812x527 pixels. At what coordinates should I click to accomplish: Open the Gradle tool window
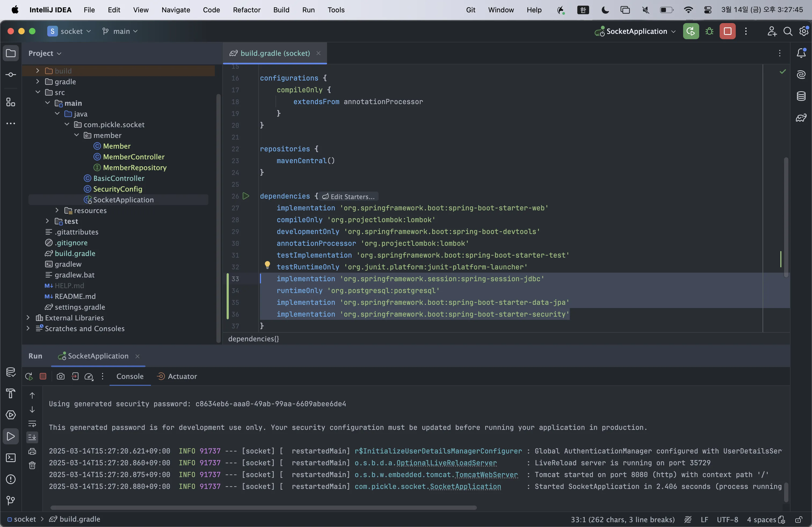pos(801,118)
